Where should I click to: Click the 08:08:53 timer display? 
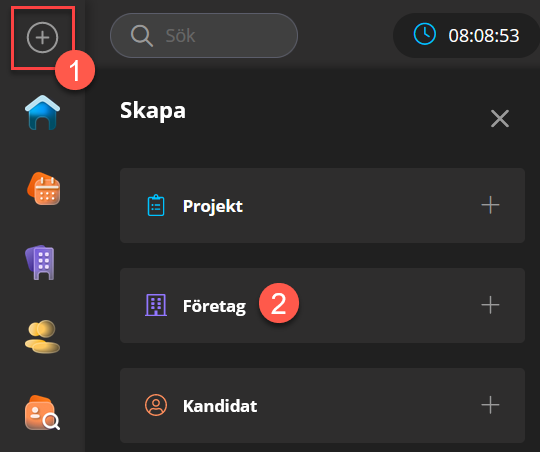click(x=484, y=35)
